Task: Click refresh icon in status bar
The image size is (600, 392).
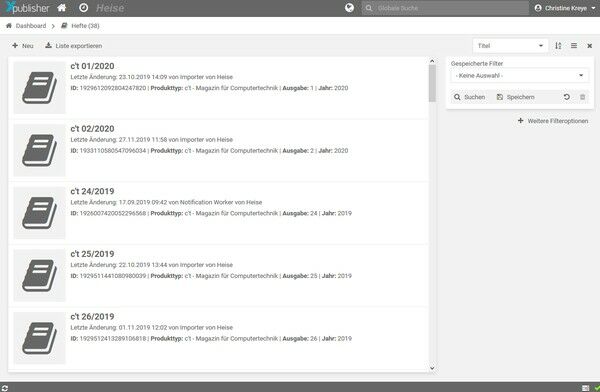Action: (x=5, y=388)
